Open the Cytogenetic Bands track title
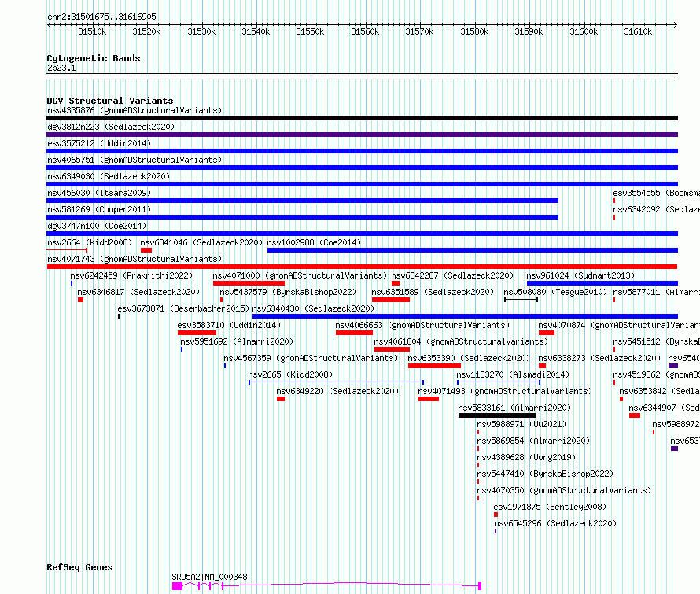The height and width of the screenshot is (594, 700). click(93, 58)
